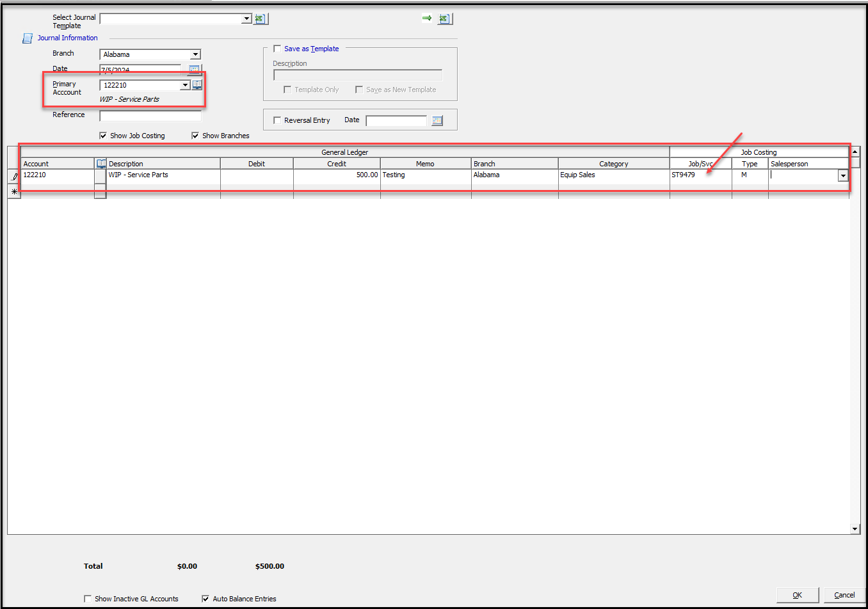
Task: Click the Job/Svc column header
Action: 700,164
